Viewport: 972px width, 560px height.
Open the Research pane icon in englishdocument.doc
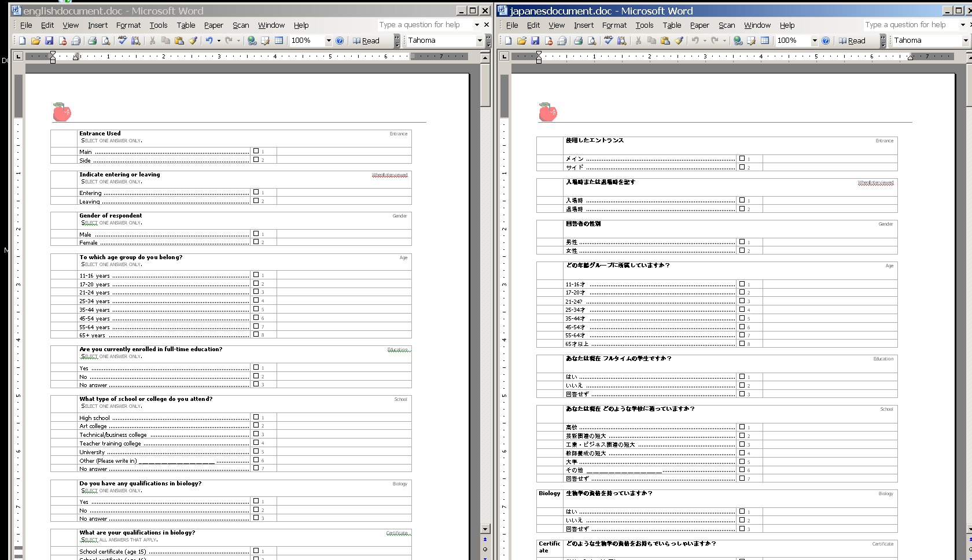pyautogui.click(x=136, y=40)
